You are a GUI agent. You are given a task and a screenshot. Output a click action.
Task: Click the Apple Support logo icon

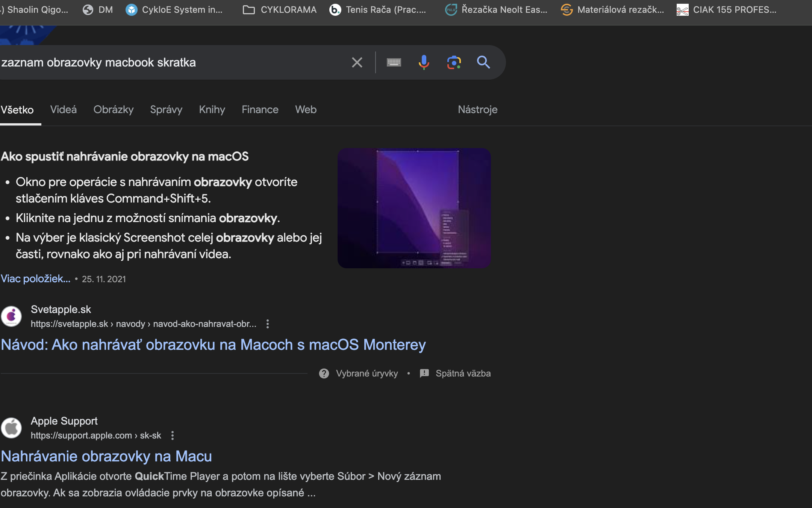click(x=11, y=428)
